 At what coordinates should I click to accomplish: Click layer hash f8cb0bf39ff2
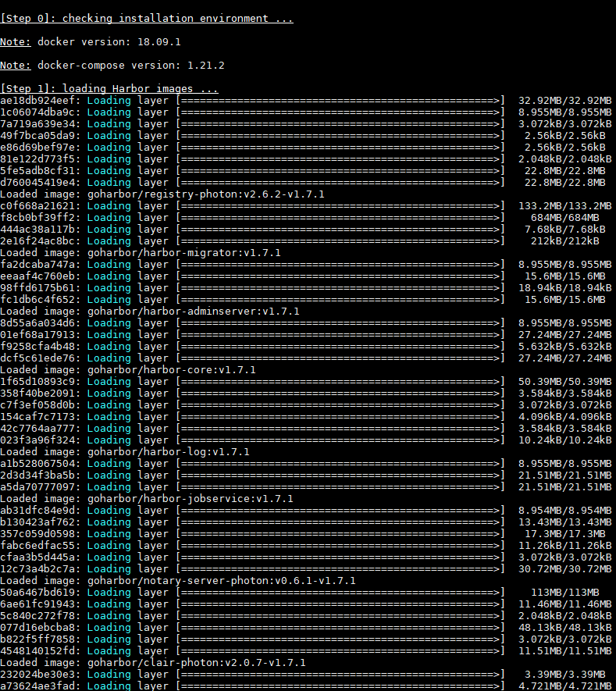tap(37, 218)
